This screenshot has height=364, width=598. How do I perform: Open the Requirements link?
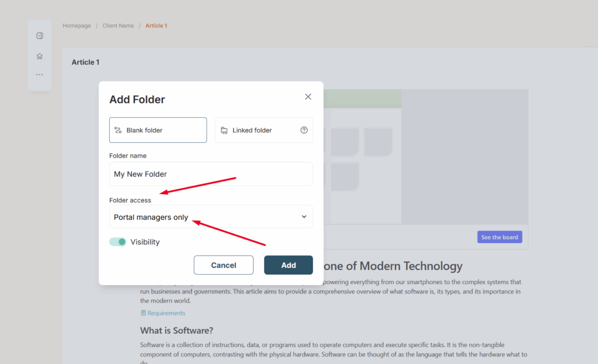tap(166, 313)
